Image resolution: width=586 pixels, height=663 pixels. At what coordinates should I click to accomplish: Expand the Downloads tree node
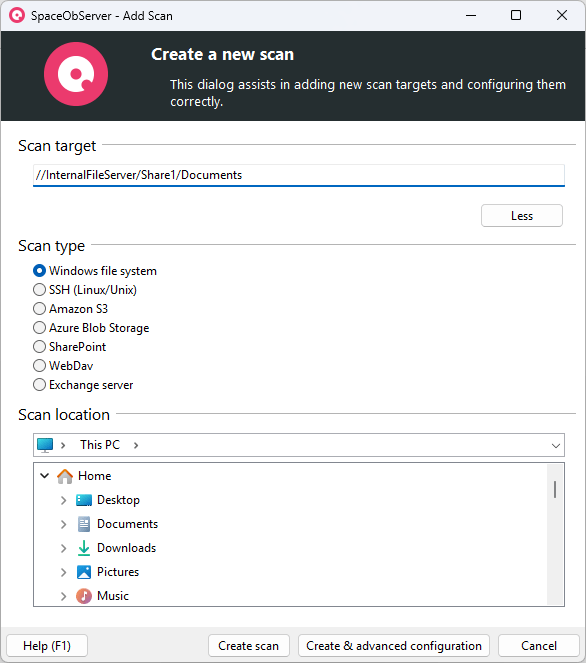(63, 548)
